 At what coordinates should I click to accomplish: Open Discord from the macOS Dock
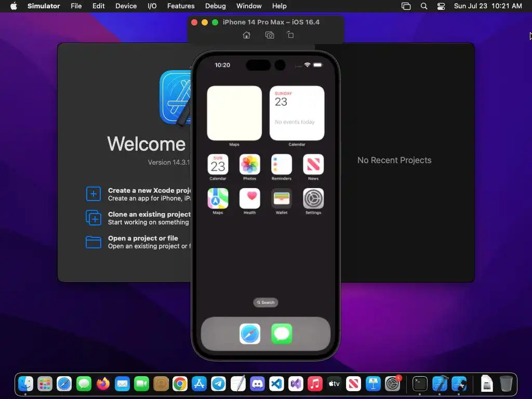pos(257,384)
